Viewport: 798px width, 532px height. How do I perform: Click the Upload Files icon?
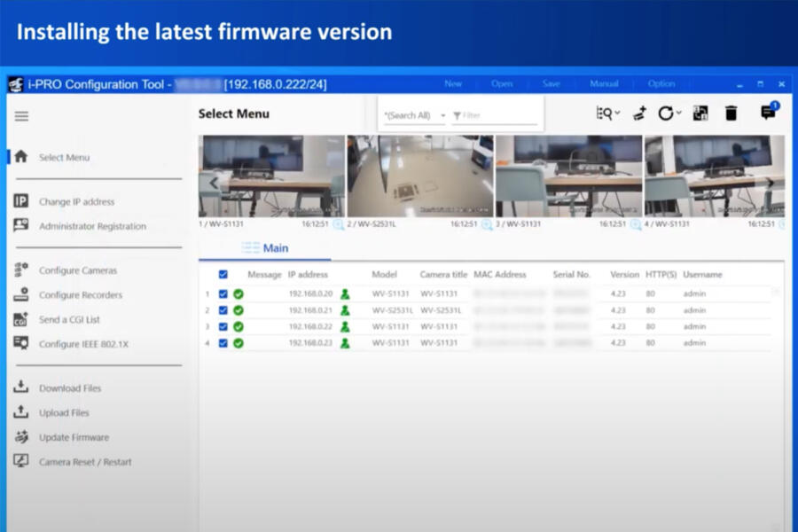(x=21, y=411)
